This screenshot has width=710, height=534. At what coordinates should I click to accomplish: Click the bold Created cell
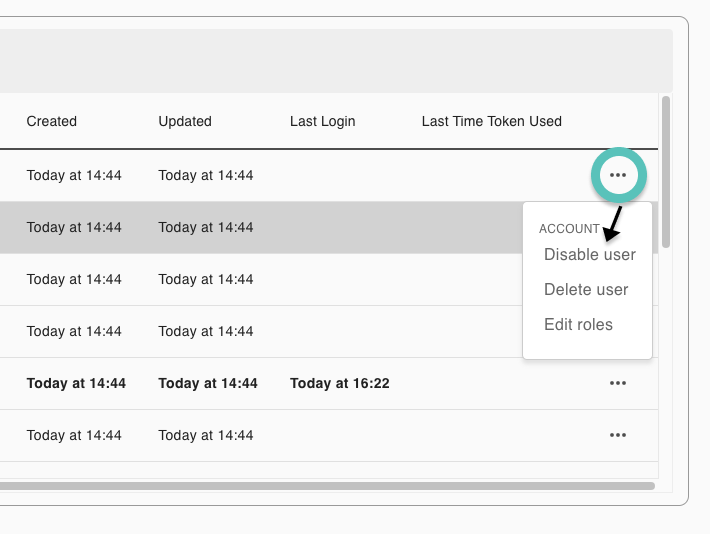coord(76,383)
